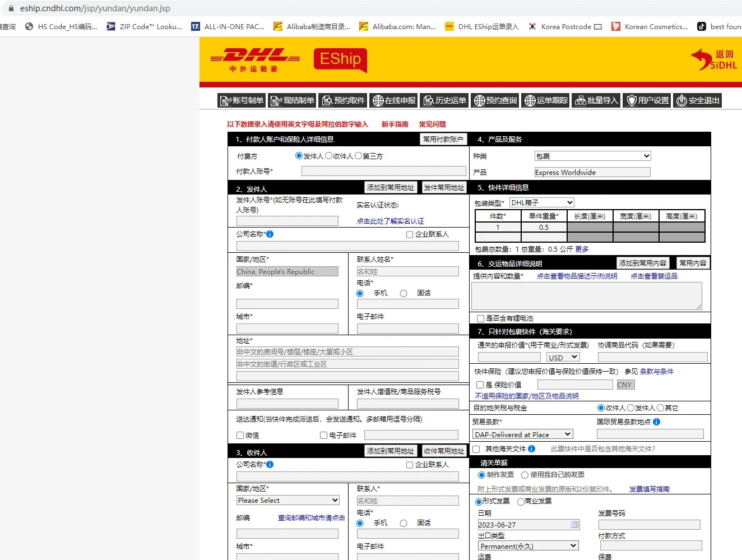
Task: Open 包装类型 DHL箱子 dropdown
Action: [x=542, y=202]
